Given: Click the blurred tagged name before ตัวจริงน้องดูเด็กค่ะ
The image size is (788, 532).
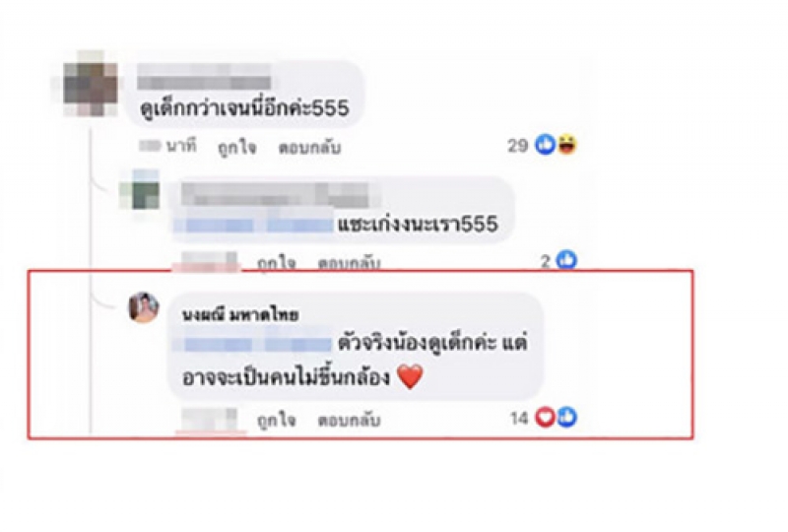Looking at the screenshot, I should (253, 345).
